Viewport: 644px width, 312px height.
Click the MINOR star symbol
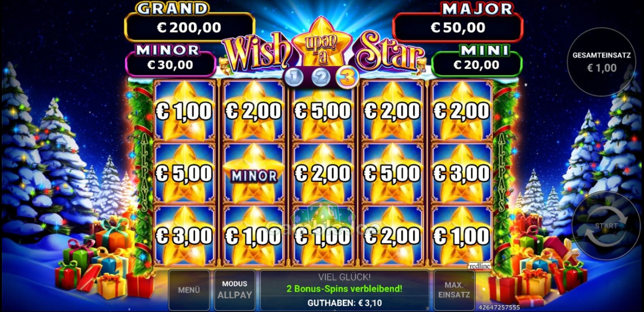point(254,173)
